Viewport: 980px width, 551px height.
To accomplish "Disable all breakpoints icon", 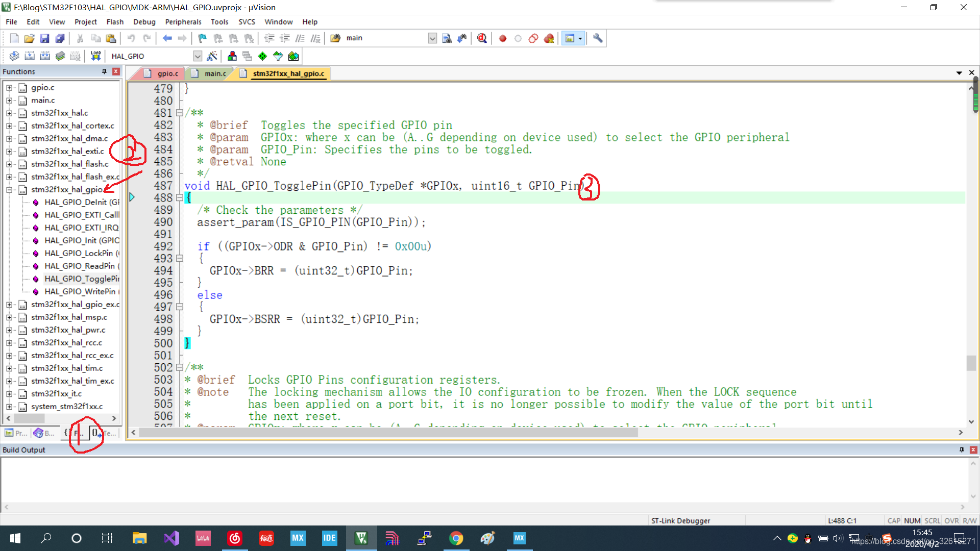I will coord(533,38).
